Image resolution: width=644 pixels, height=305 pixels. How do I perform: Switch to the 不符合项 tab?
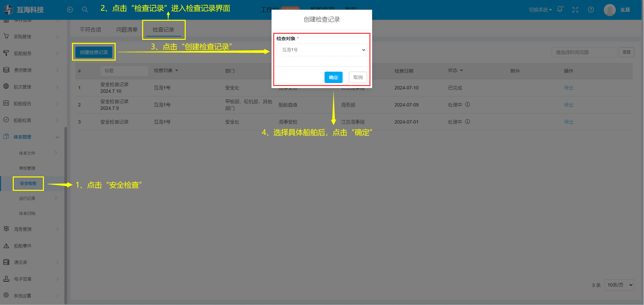90,30
